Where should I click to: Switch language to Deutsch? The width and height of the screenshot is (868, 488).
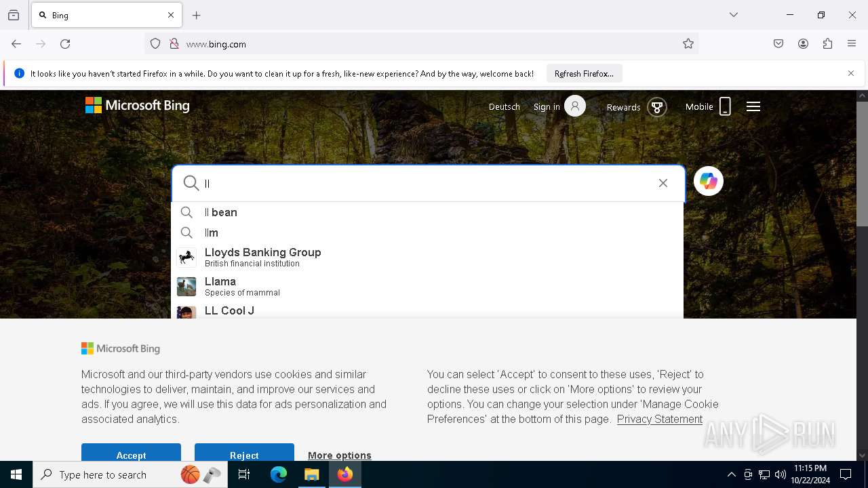tap(505, 107)
